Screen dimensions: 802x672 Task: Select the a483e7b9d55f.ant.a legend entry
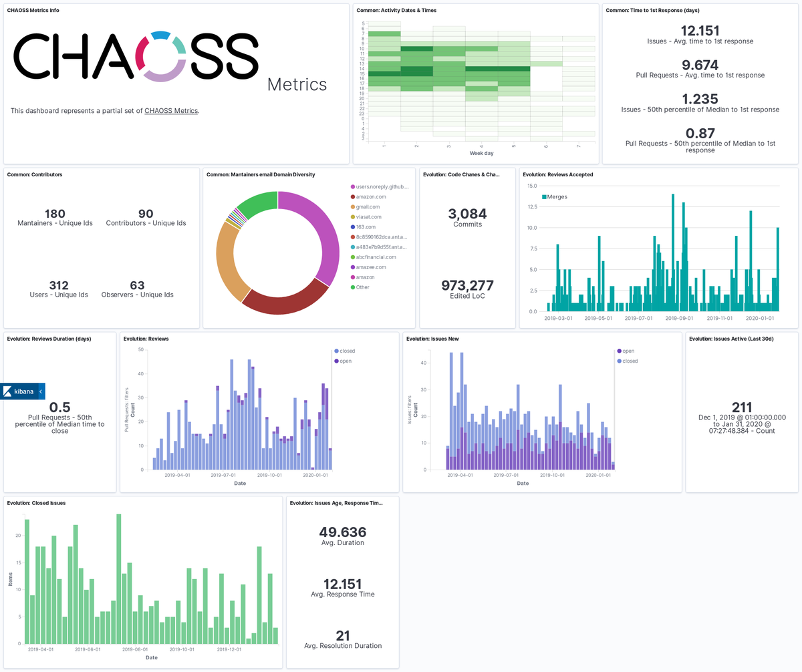point(378,246)
